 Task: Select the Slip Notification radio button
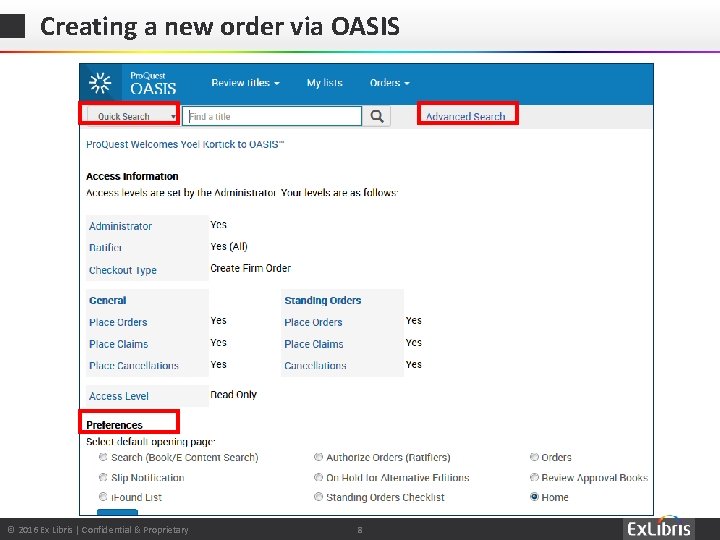103,477
